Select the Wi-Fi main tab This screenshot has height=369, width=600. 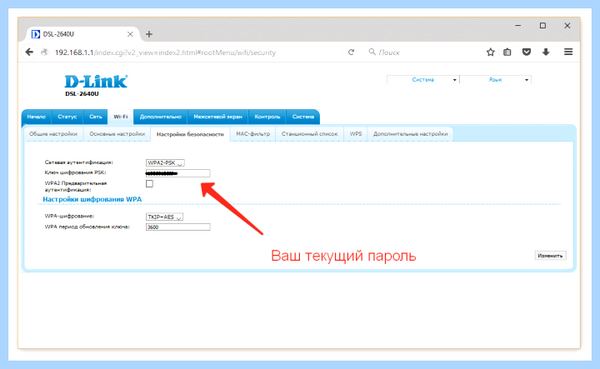click(x=121, y=117)
